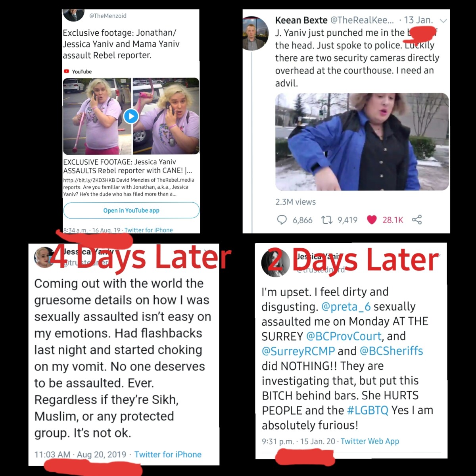Open the @SurreyRCMP mention
Viewport: 476px width, 476px height.
tap(298, 351)
